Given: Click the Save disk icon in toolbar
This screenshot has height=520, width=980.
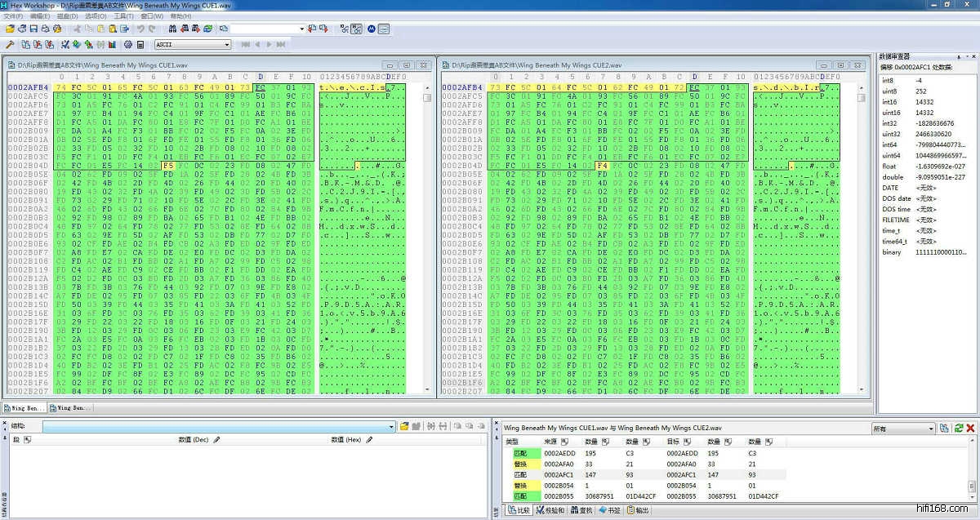Looking at the screenshot, I should [34, 29].
